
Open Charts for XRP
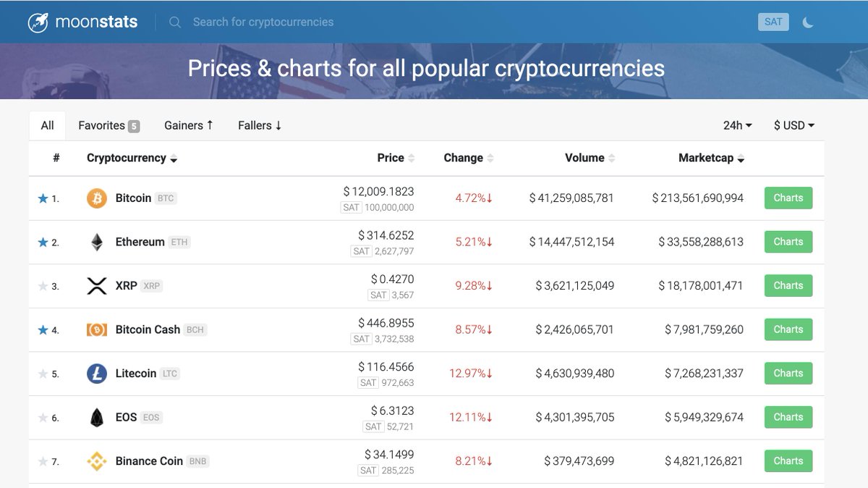point(788,285)
